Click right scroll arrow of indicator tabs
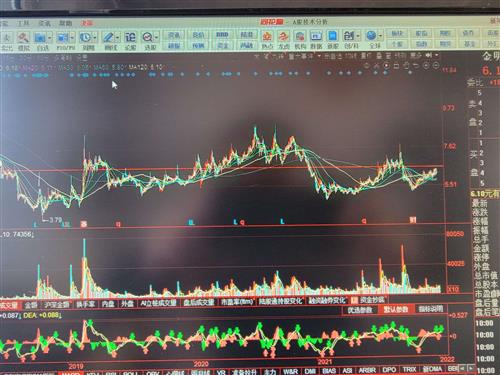The width and height of the screenshot is (500, 375). click(x=471, y=368)
